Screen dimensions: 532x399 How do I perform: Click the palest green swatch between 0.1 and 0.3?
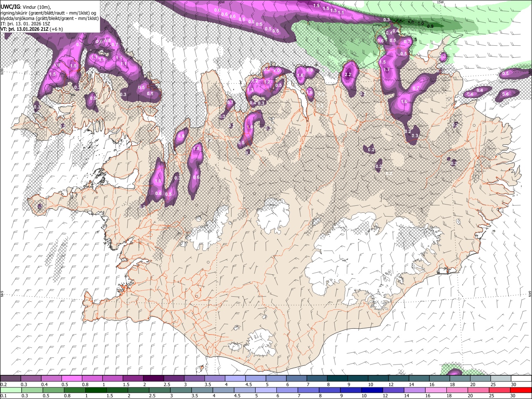tap(11, 390)
